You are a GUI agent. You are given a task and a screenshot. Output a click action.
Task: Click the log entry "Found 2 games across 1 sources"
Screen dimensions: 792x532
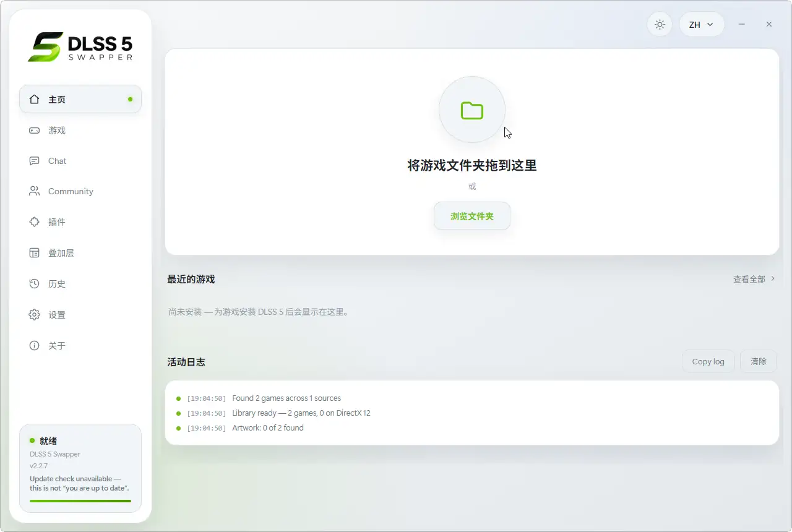point(286,398)
